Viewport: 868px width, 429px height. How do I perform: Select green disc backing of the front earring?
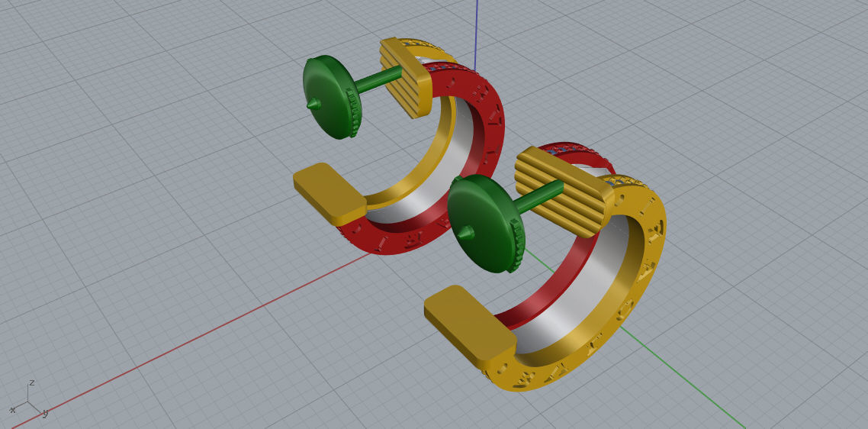pos(485,224)
